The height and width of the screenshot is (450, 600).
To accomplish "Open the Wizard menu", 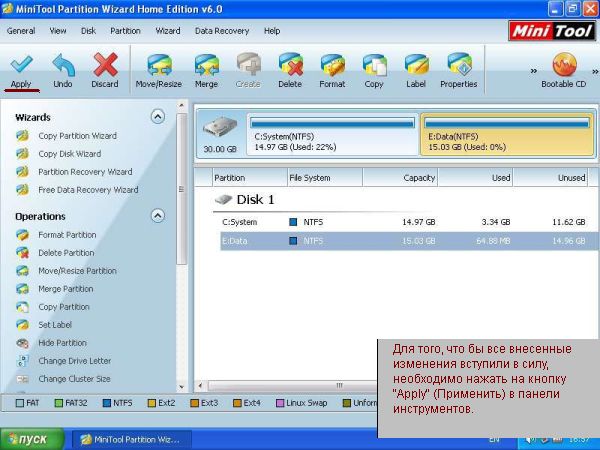I will point(168,31).
